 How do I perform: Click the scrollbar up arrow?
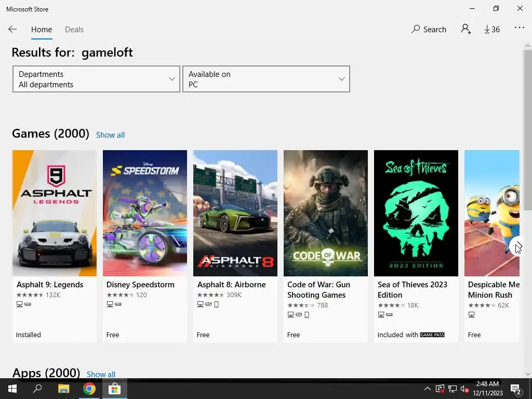528,46
